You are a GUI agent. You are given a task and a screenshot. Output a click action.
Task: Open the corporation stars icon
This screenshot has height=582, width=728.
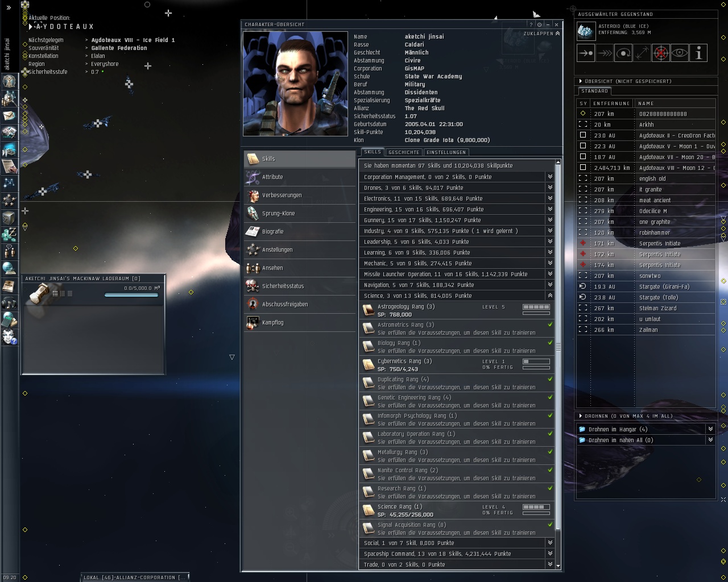pyautogui.click(x=9, y=200)
